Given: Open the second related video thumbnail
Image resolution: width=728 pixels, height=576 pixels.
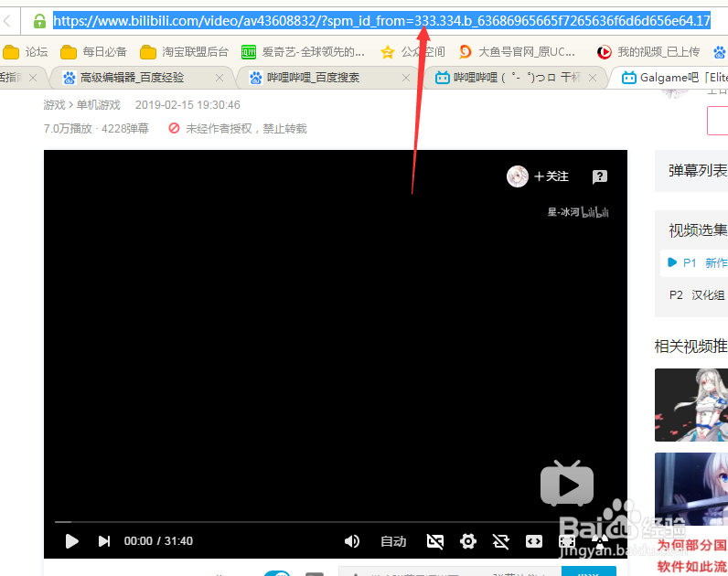Looking at the screenshot, I should tap(691, 489).
